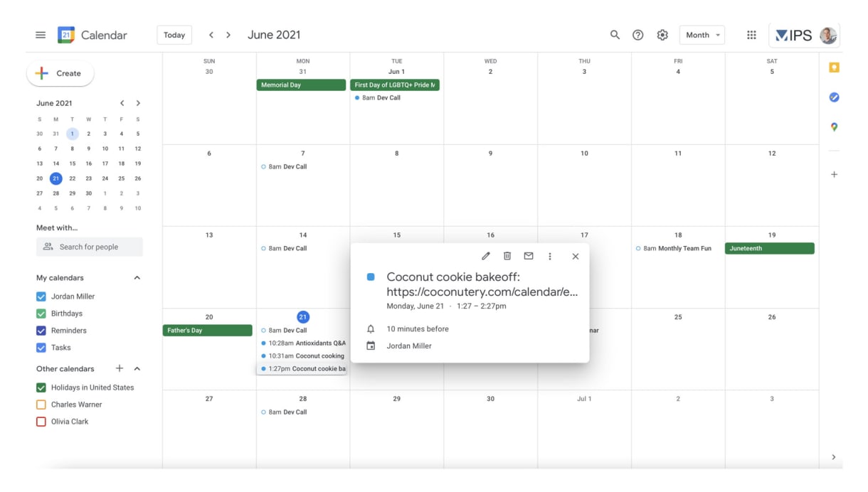Toggle the Reminders calendar checkbox
The height and width of the screenshot is (492, 868).
(x=41, y=331)
